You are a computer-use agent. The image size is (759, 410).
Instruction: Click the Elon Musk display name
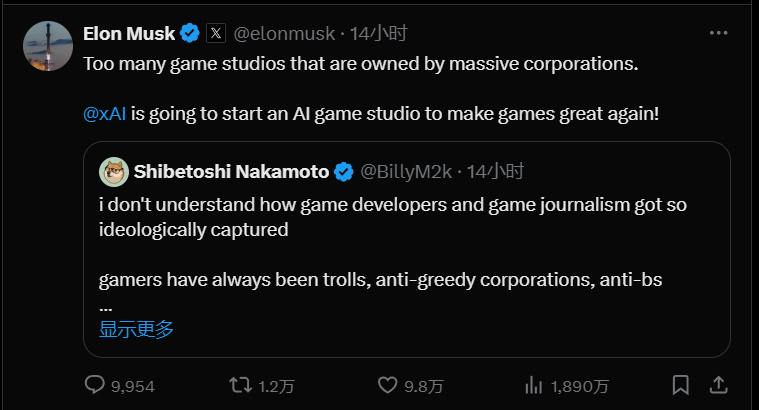(129, 33)
